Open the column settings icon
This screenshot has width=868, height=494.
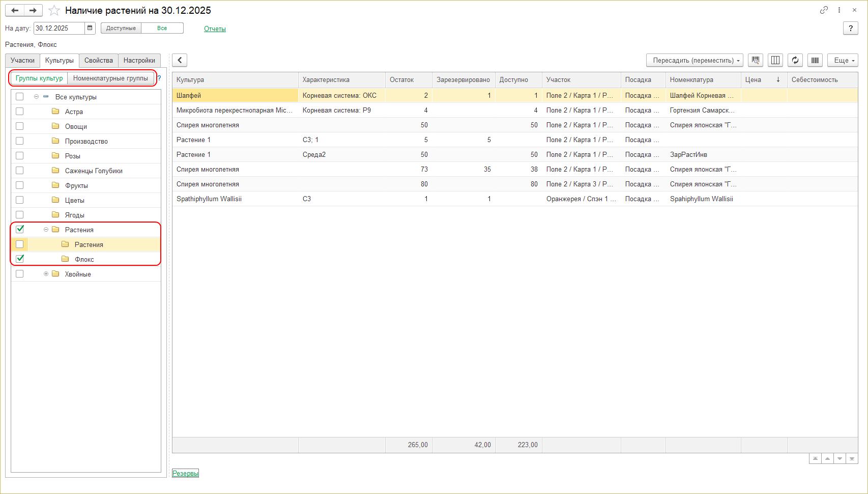click(x=775, y=60)
